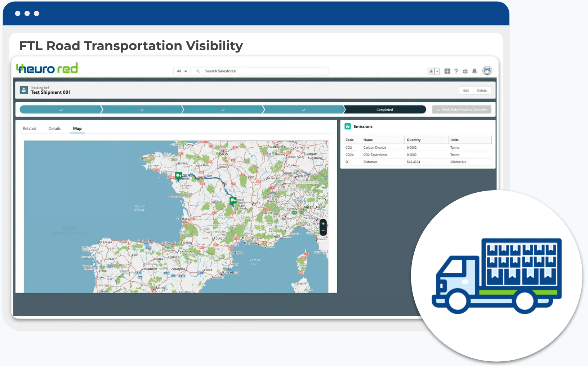Click the Emissions panel green icon
Viewport: 588px width, 366px height.
(348, 126)
